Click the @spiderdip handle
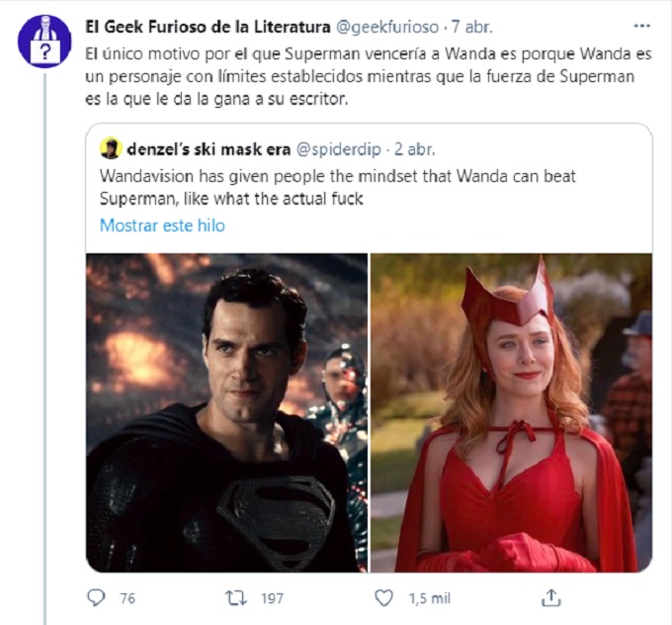This screenshot has width=672, height=625. coord(342,149)
